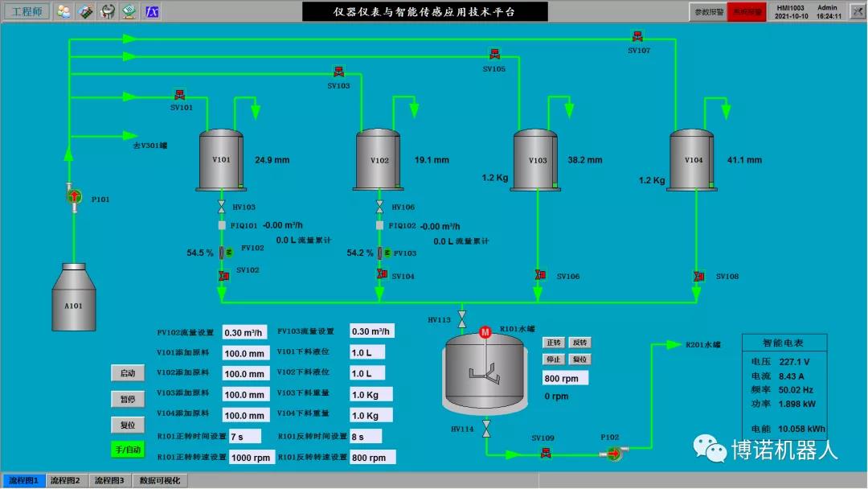Open the user management icon in toolbar
This screenshot has height=489, width=868.
(x=63, y=11)
